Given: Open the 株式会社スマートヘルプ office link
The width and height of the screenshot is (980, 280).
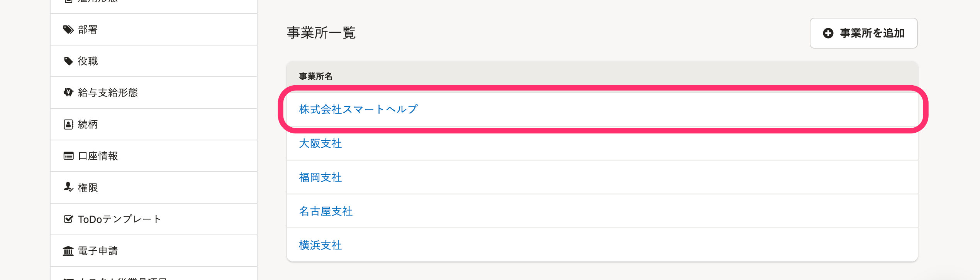Looking at the screenshot, I should pyautogui.click(x=358, y=110).
